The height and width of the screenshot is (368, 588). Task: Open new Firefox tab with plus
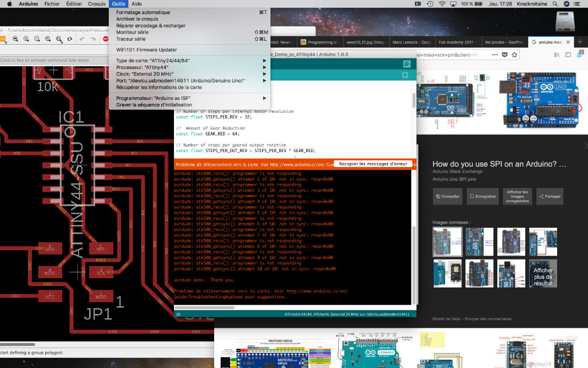[x=580, y=42]
